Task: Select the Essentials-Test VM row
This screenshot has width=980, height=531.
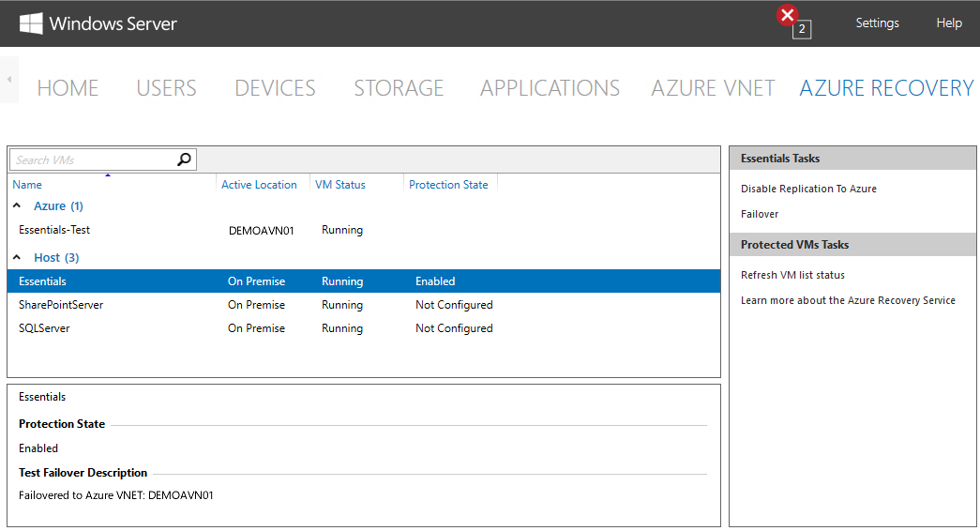Action: coord(364,230)
